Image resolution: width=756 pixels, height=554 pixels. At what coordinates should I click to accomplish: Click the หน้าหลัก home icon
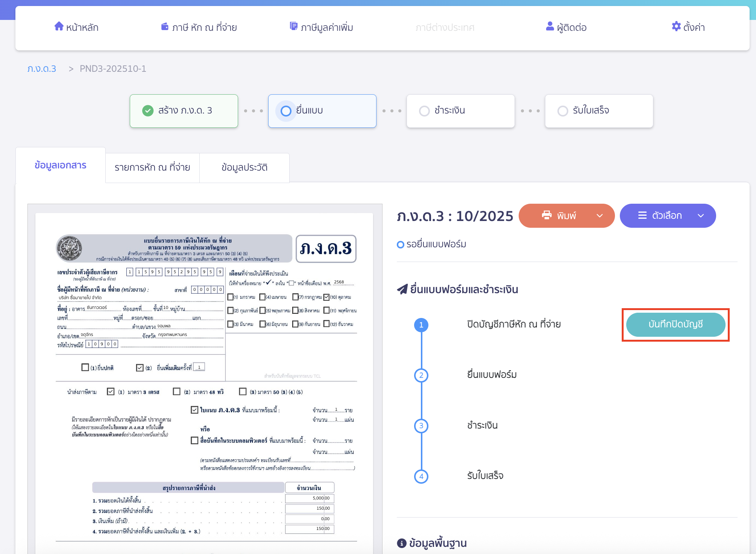coord(59,26)
